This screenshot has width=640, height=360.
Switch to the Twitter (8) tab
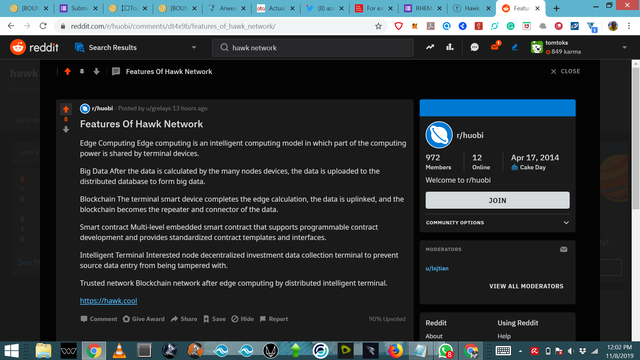(x=325, y=8)
